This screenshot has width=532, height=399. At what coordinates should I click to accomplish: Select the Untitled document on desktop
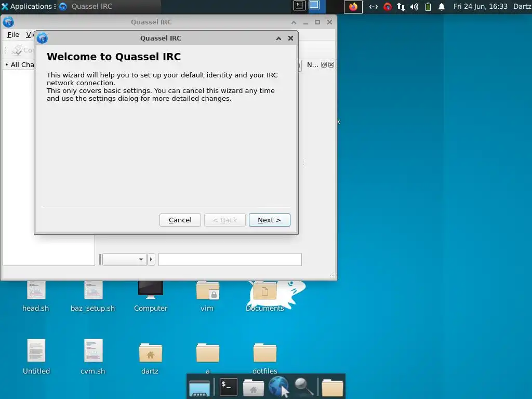(36, 356)
